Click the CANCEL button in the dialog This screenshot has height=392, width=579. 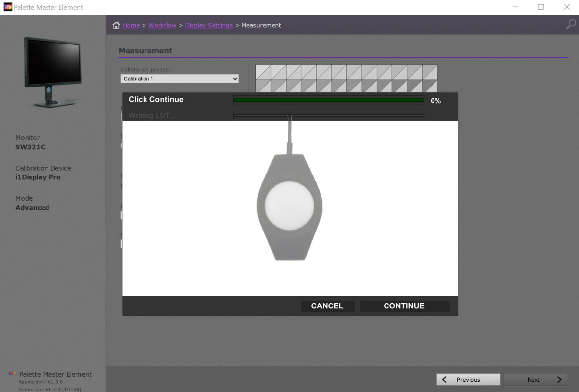tap(328, 306)
